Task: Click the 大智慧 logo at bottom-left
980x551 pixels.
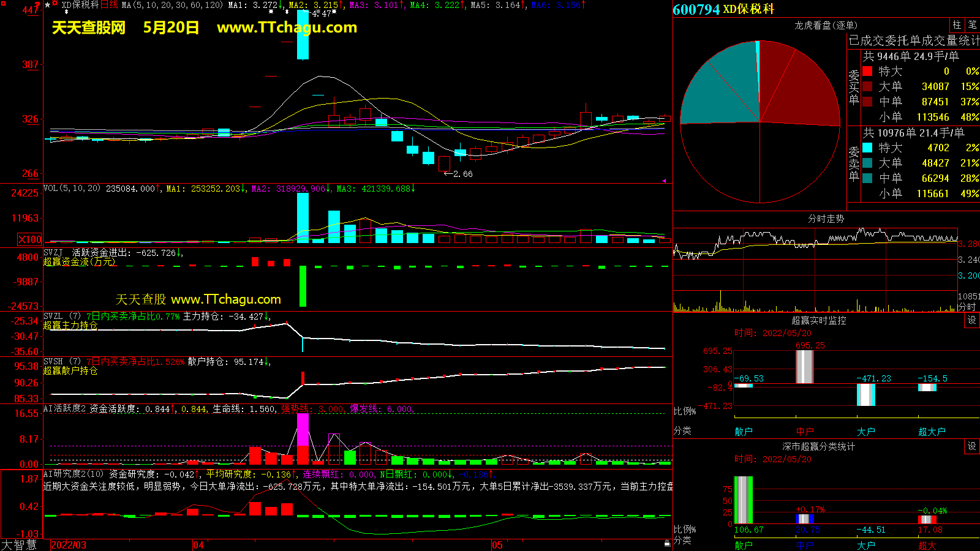Action: click(x=18, y=544)
